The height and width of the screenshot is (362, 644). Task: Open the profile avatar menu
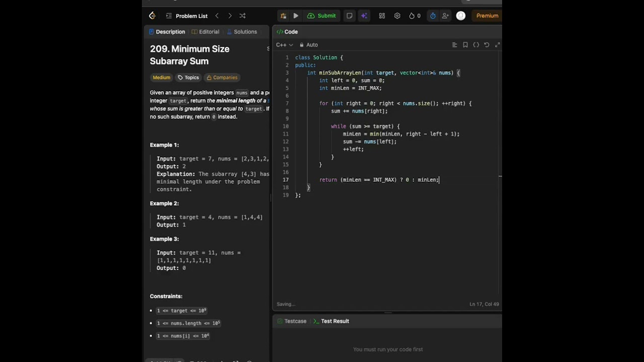click(460, 16)
